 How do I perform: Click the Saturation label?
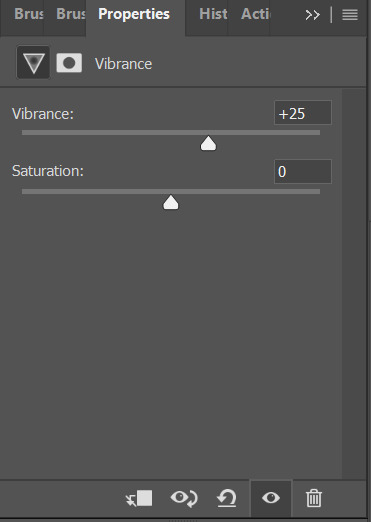[x=48, y=171]
